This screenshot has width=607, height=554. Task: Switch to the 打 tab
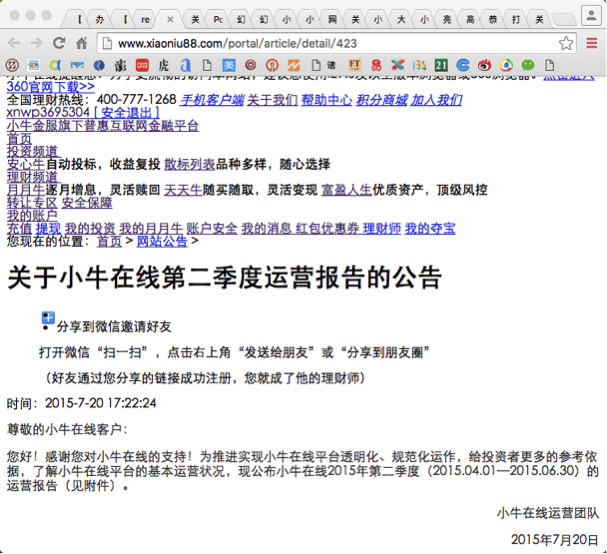click(516, 19)
